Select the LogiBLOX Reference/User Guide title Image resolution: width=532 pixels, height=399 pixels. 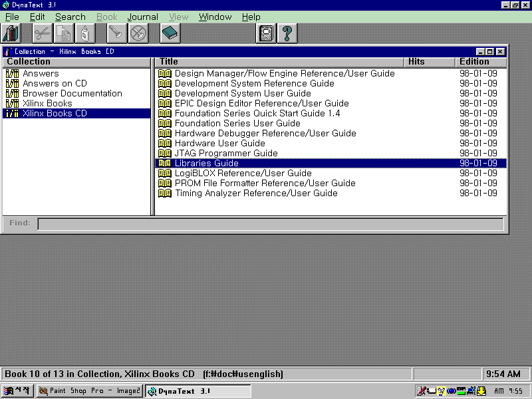[243, 173]
